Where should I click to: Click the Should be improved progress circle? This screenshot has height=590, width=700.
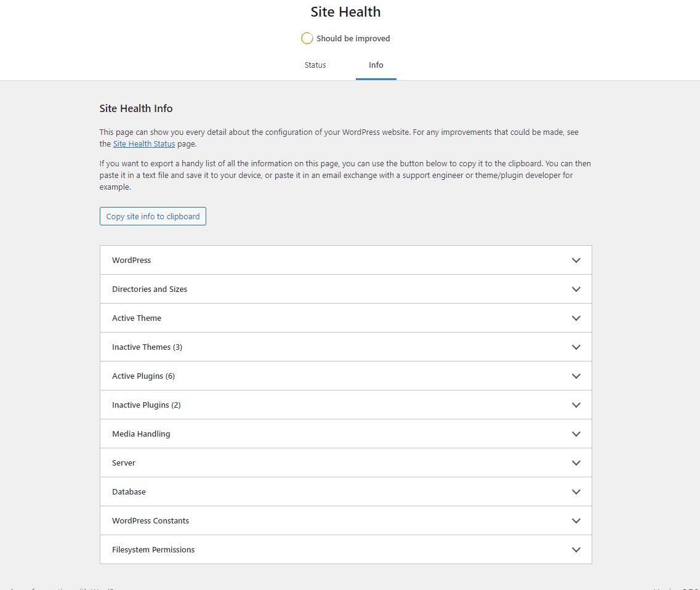point(307,38)
